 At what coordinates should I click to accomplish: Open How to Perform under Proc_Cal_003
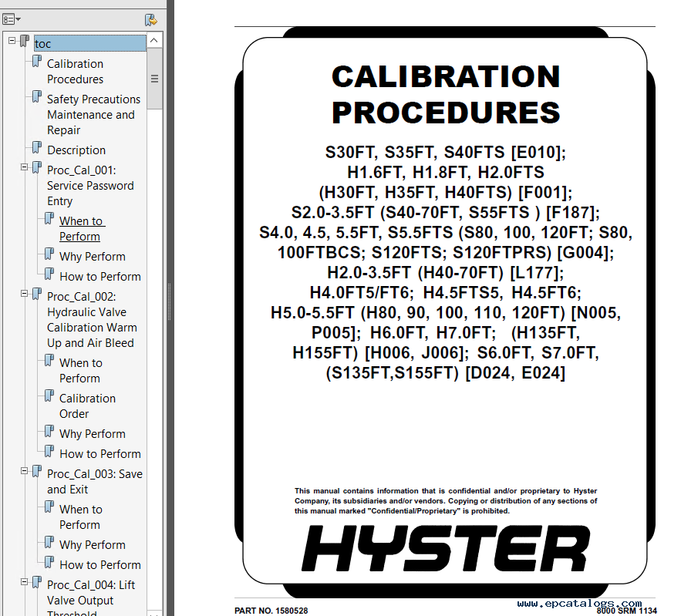(100, 565)
